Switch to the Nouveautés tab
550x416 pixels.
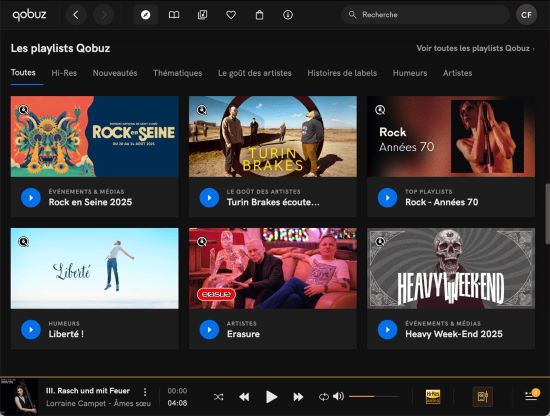[115, 73]
